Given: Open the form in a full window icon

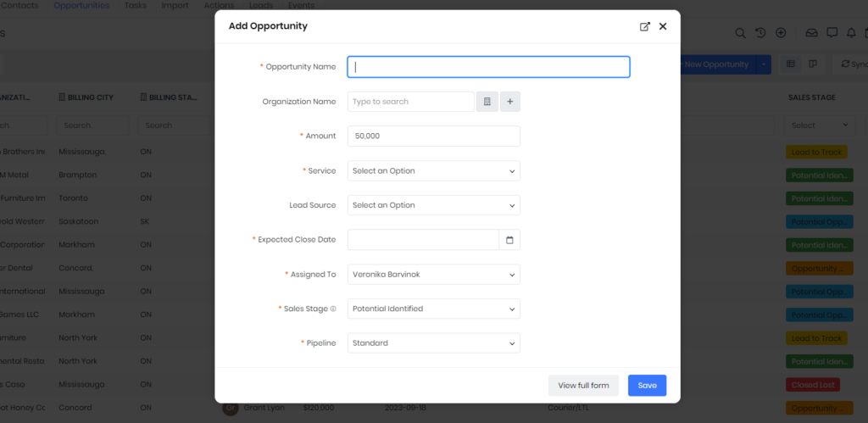Looking at the screenshot, I should coord(645,26).
